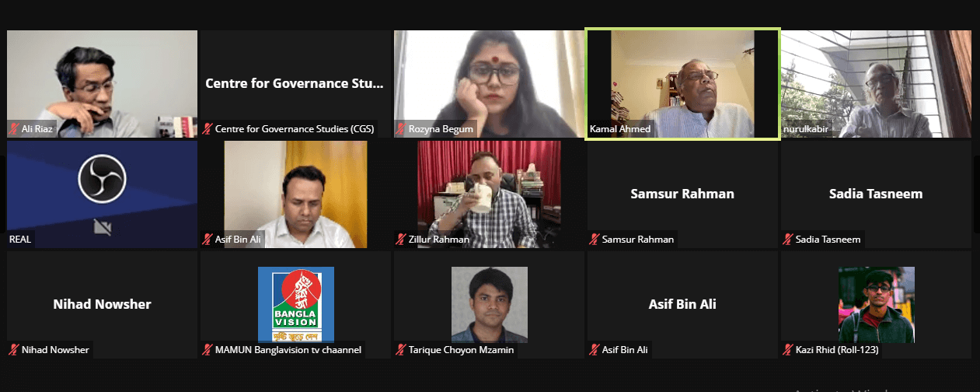
Task: Click the muted mic icon near Sadia Tasneem label
Action: [x=788, y=239]
